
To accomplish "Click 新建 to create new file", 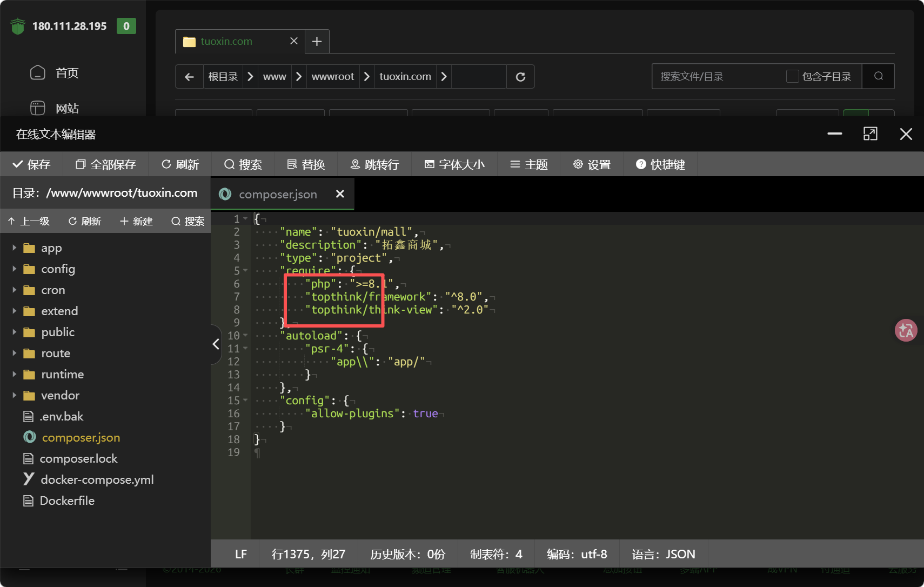I will point(136,221).
